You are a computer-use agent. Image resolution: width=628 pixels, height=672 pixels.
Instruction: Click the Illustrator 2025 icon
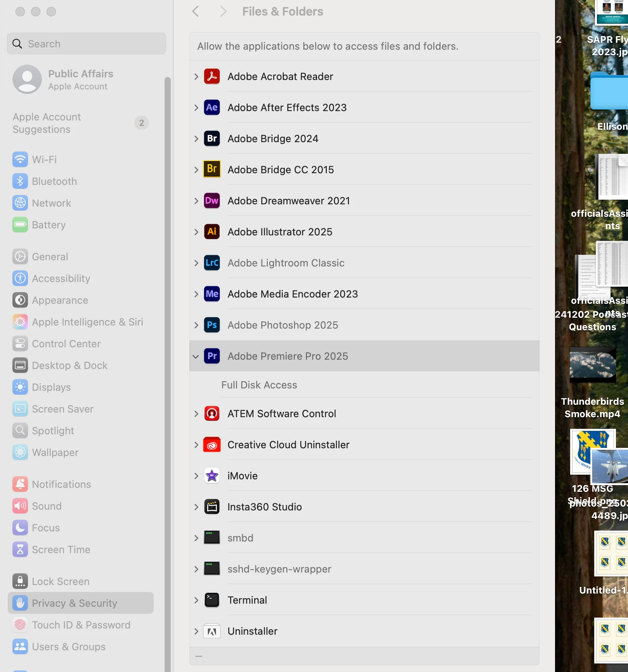coord(212,232)
